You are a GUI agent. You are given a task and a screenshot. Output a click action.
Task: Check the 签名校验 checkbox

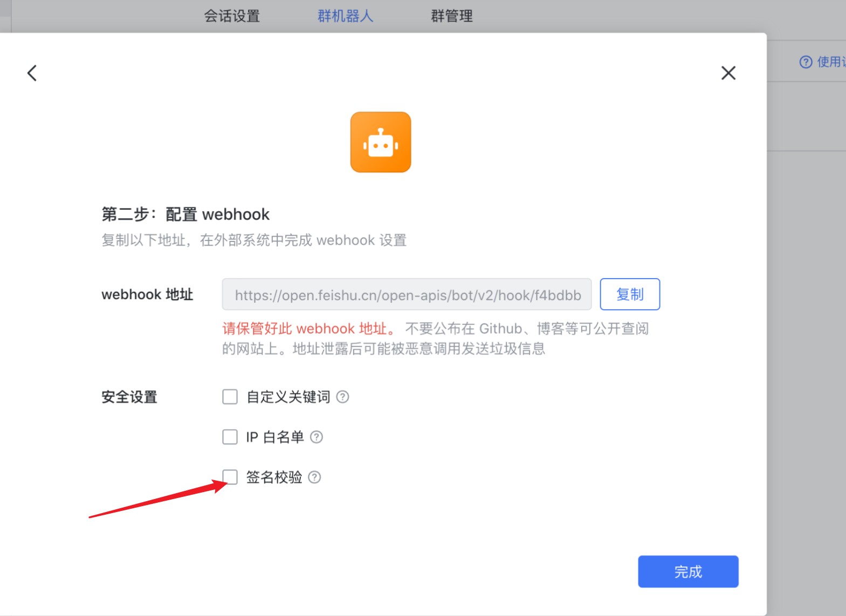pyautogui.click(x=230, y=477)
